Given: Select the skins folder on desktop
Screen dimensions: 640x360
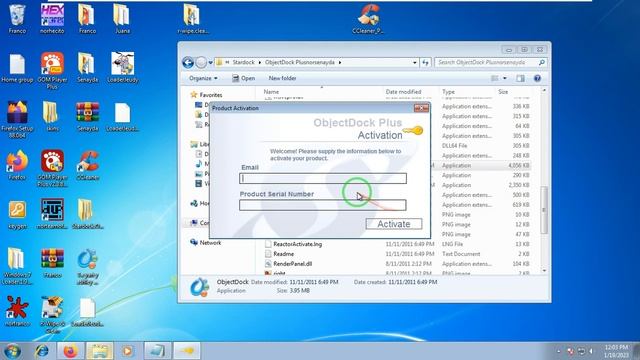Looking at the screenshot, I should [x=52, y=117].
